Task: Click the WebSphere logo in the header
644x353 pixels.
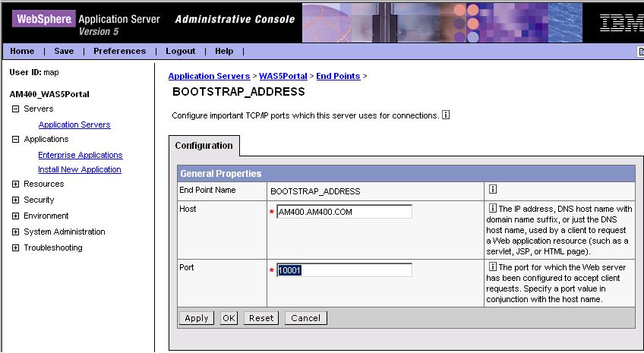Action: (x=44, y=19)
